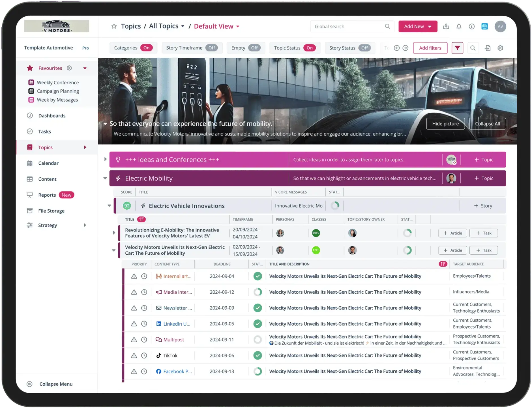Open the knowledge base book icon
532x408 pixels.
point(446,26)
